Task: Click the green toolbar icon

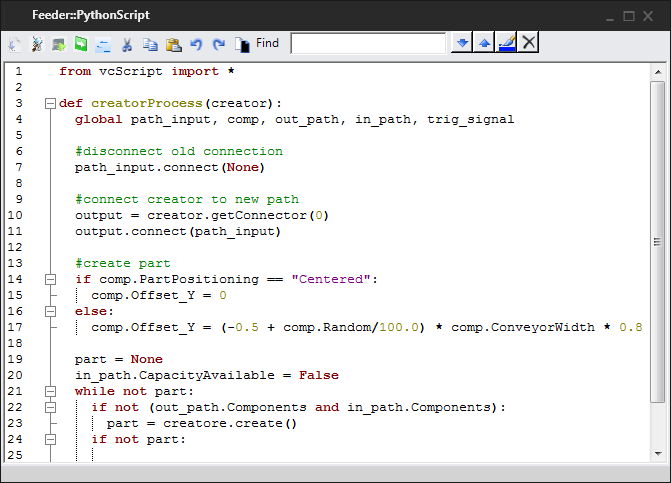Action: point(81,44)
